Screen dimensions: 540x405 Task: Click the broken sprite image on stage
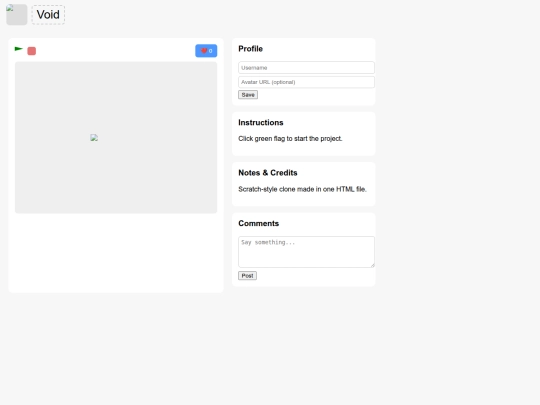(94, 138)
